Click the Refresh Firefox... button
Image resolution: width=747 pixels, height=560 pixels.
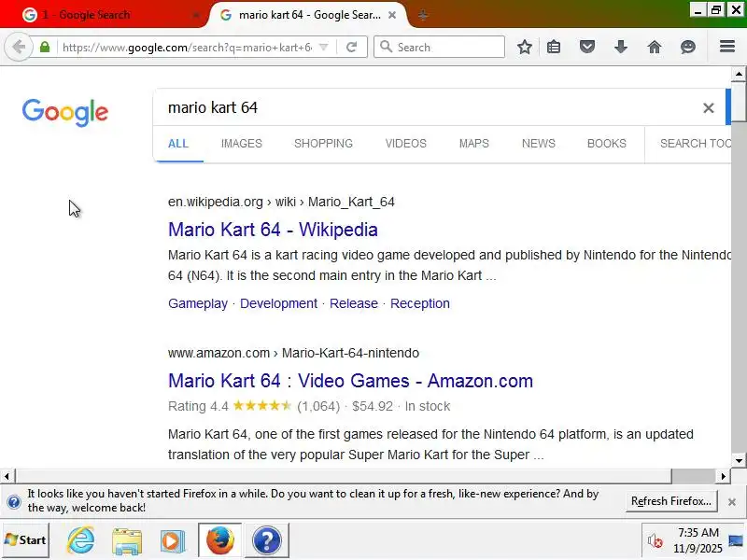(x=671, y=501)
